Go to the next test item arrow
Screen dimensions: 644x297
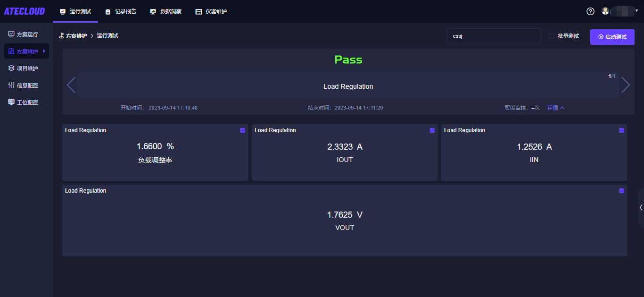tap(626, 85)
